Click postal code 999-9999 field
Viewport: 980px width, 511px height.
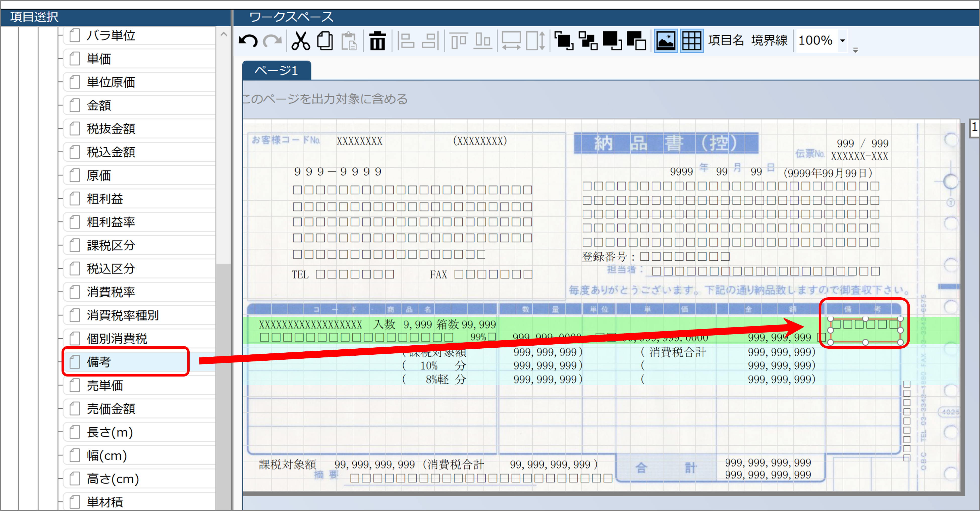pyautogui.click(x=338, y=171)
